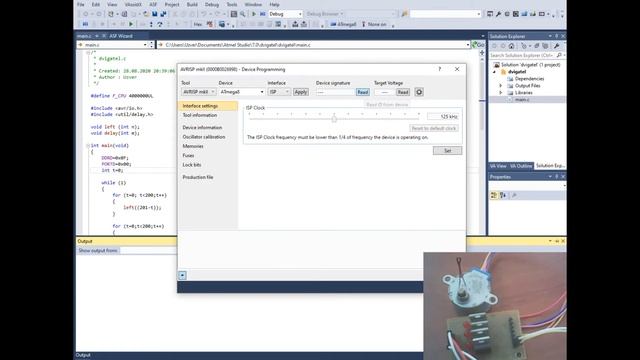Screen dimensions: 640x360
Task: Click the Undo arrow icon in toolbar
Action: (204, 14)
